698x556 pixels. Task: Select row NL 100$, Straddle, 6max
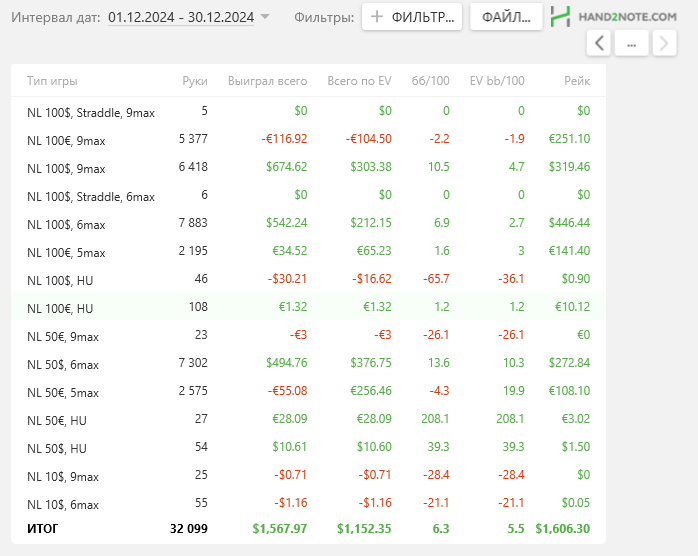tap(308, 195)
